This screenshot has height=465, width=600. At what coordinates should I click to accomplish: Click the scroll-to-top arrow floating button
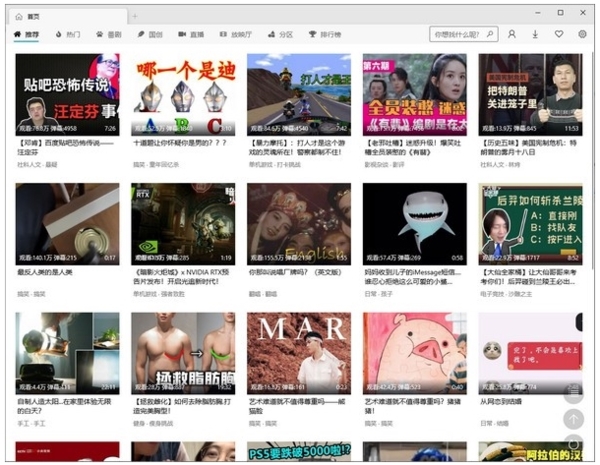click(x=573, y=419)
